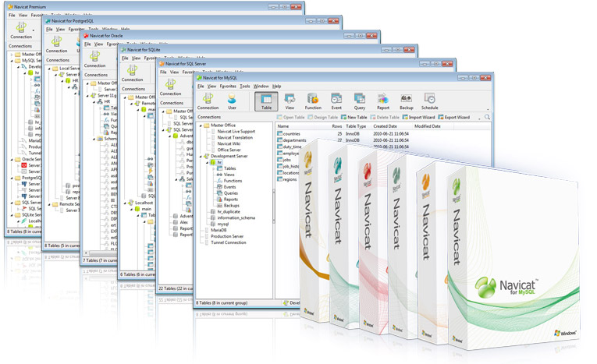Click the New Table button
The image size is (597, 364).
[x=354, y=118]
